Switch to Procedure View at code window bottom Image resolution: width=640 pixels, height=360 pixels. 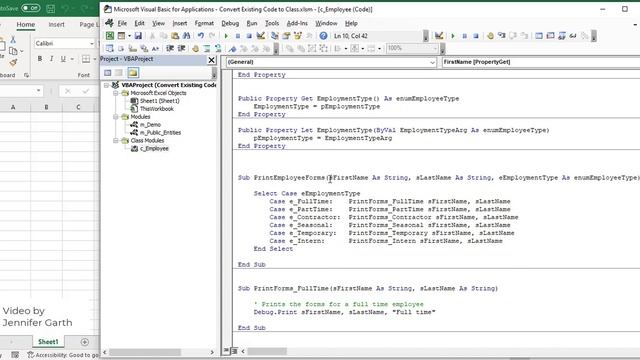[x=226, y=351]
